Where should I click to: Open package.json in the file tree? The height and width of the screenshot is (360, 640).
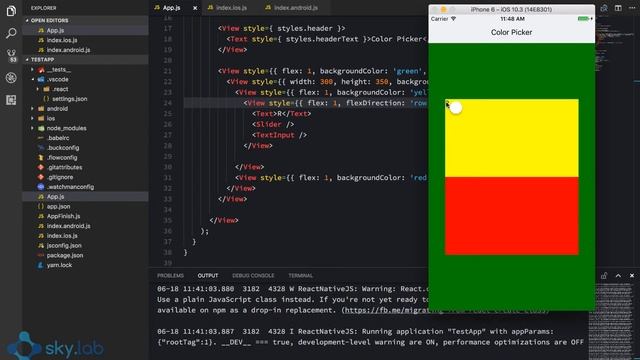tap(65, 256)
